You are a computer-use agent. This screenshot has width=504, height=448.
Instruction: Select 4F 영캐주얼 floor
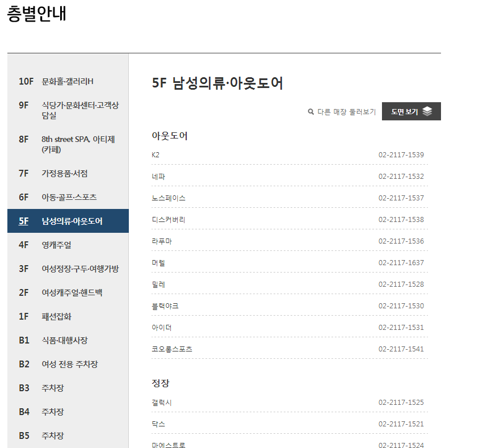click(x=68, y=245)
